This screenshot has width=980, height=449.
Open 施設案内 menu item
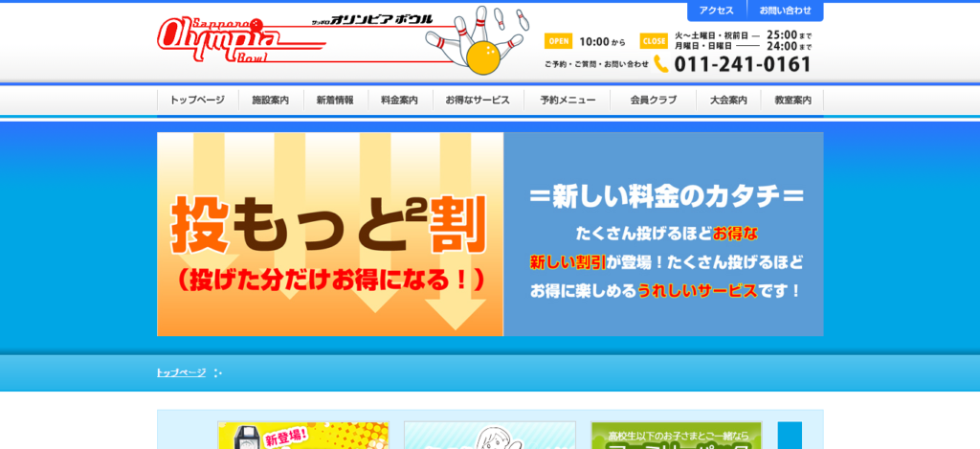(x=270, y=100)
